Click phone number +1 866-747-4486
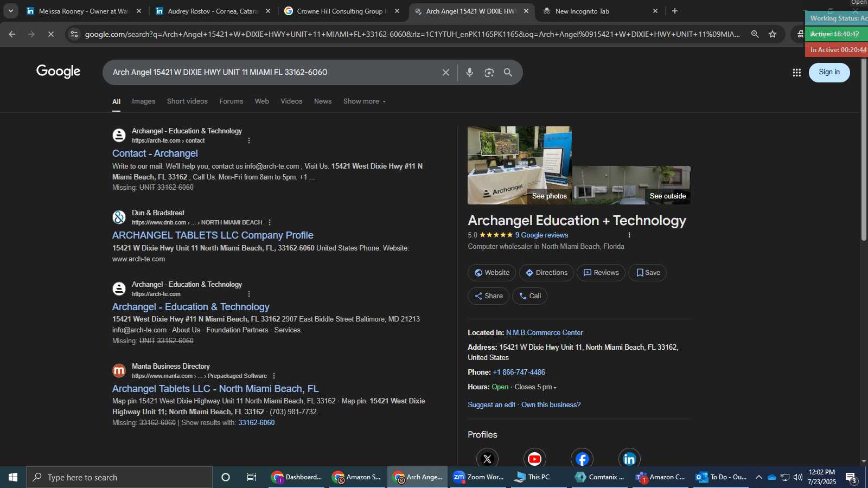 (519, 373)
